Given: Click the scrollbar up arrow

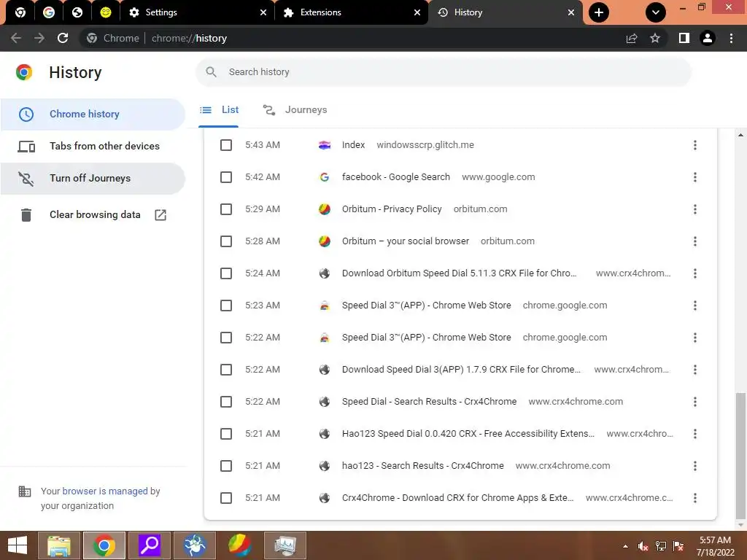Looking at the screenshot, I should pyautogui.click(x=740, y=135).
